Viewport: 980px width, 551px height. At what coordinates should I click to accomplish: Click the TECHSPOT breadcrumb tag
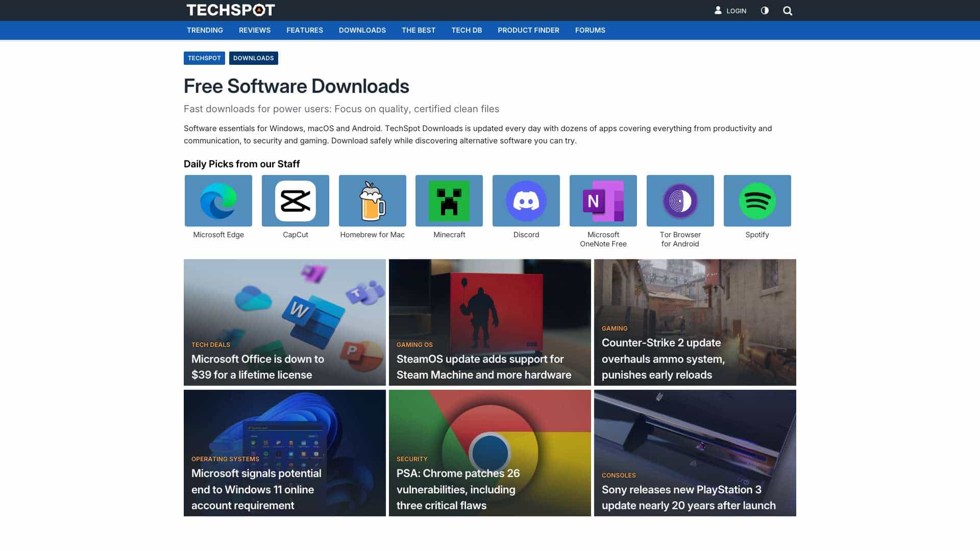pyautogui.click(x=204, y=58)
